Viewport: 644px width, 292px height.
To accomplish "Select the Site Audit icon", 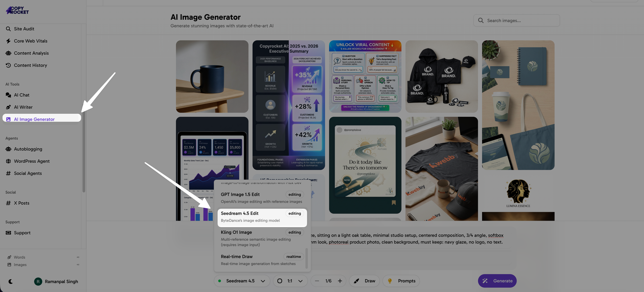I will tap(8, 29).
